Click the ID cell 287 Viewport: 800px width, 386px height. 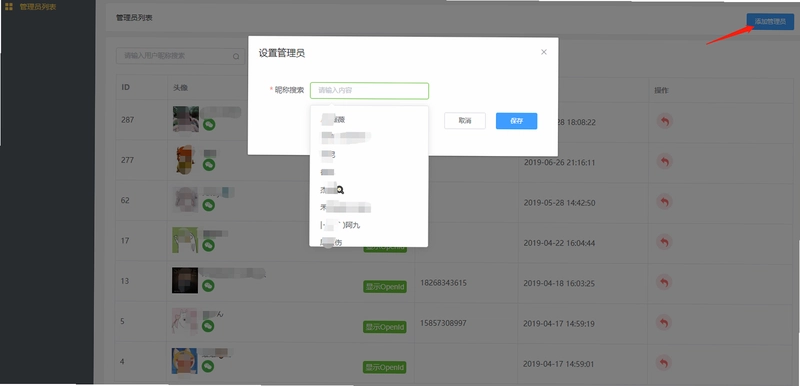[128, 120]
